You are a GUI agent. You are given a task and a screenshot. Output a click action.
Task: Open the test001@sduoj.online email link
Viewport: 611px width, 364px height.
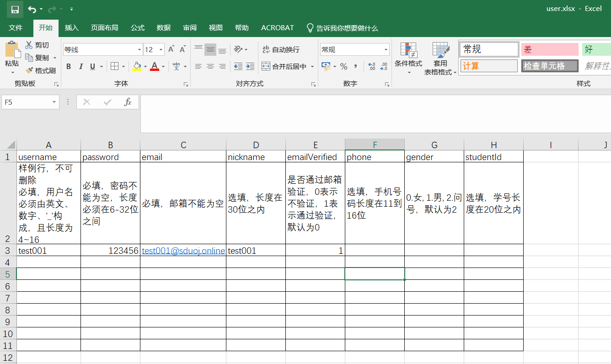pyautogui.click(x=183, y=251)
